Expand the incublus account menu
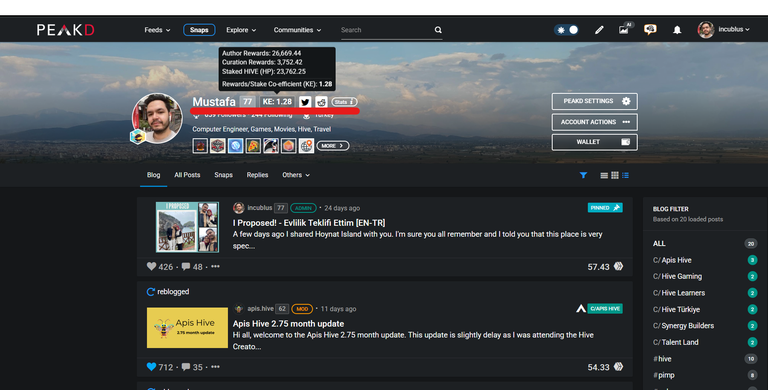Viewport: 768px width, 390px height. 734,29
